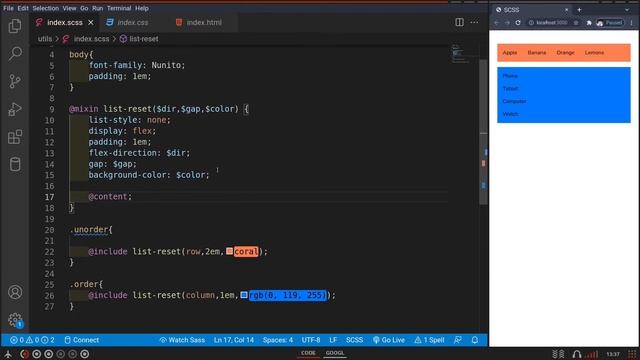Open the Manage settings gear

pyautogui.click(x=15, y=320)
